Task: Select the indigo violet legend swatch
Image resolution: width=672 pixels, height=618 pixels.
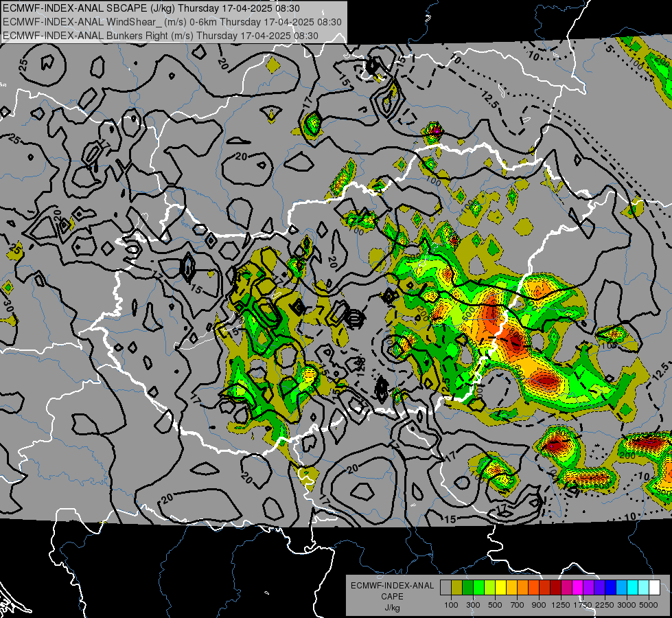Action: click(599, 587)
